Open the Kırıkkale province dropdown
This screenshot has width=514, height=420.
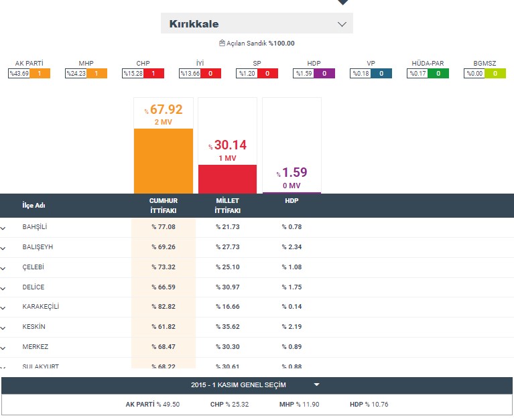click(x=257, y=23)
